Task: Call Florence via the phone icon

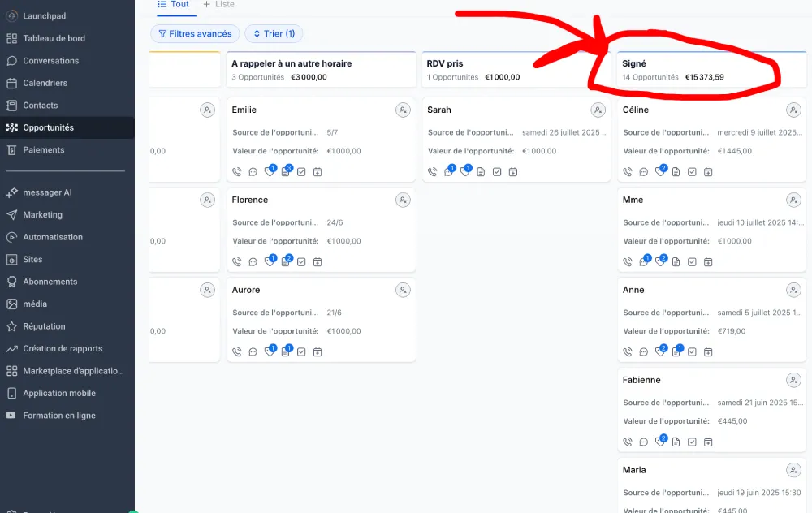Action: (236, 262)
